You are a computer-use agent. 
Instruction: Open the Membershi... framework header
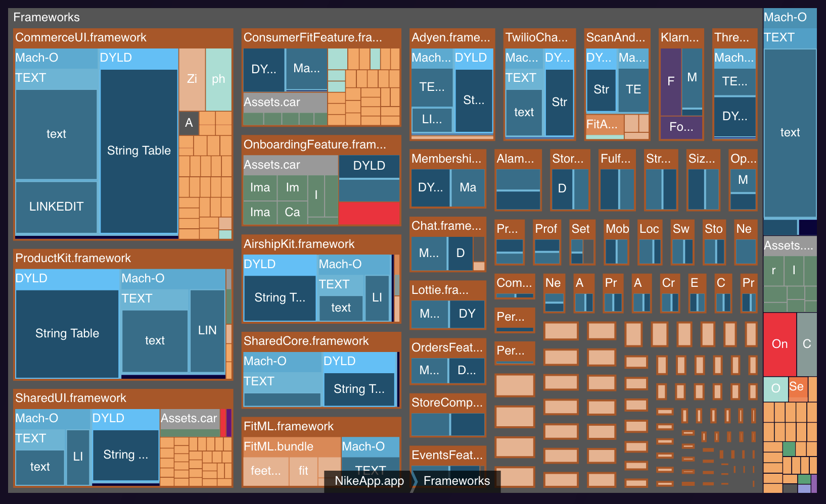tap(447, 159)
